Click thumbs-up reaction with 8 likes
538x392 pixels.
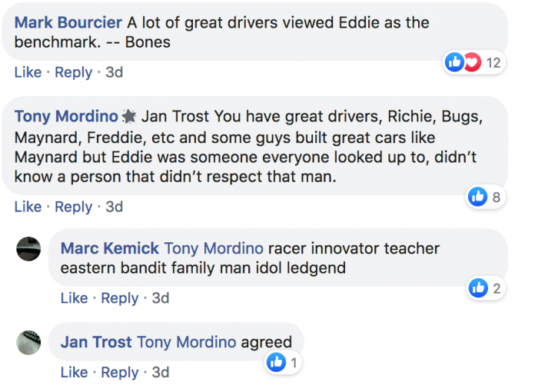(x=477, y=197)
